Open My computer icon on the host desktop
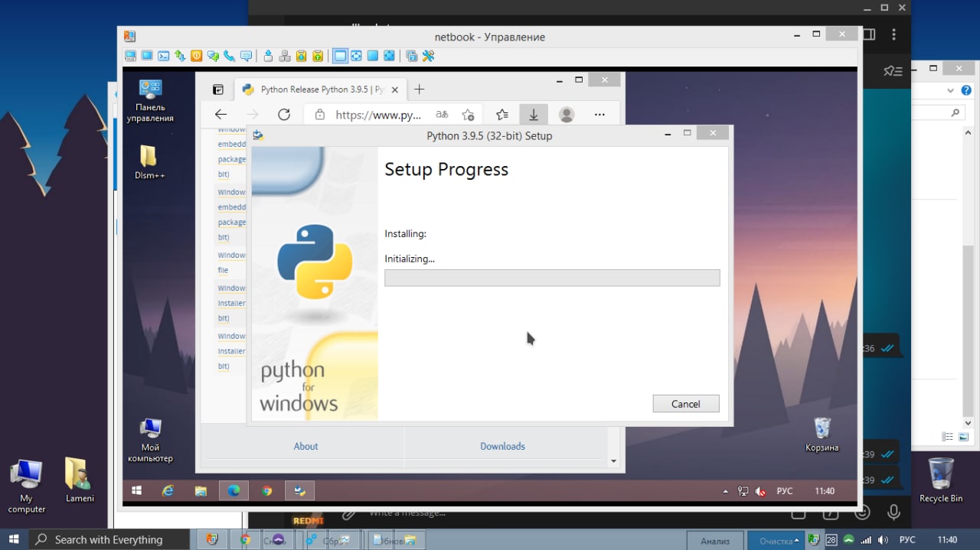This screenshot has height=550, width=980. click(x=27, y=487)
